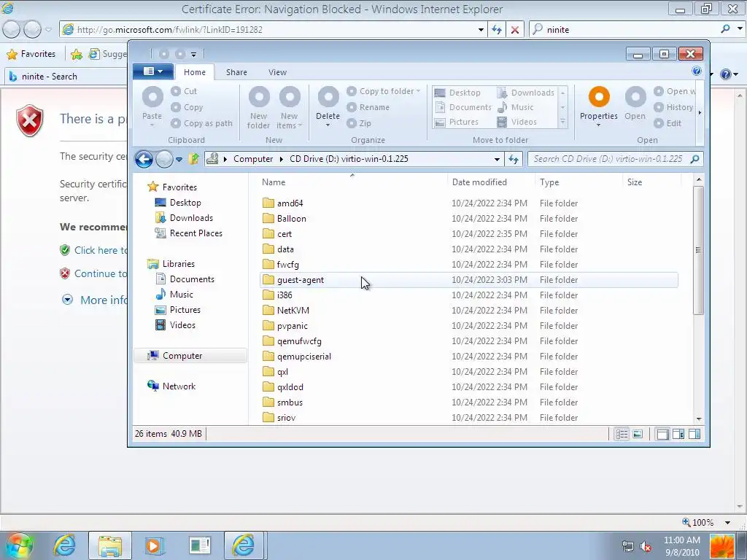The image size is (747, 560).
Task: Click Computer in the address breadcrumb
Action: click(x=253, y=159)
